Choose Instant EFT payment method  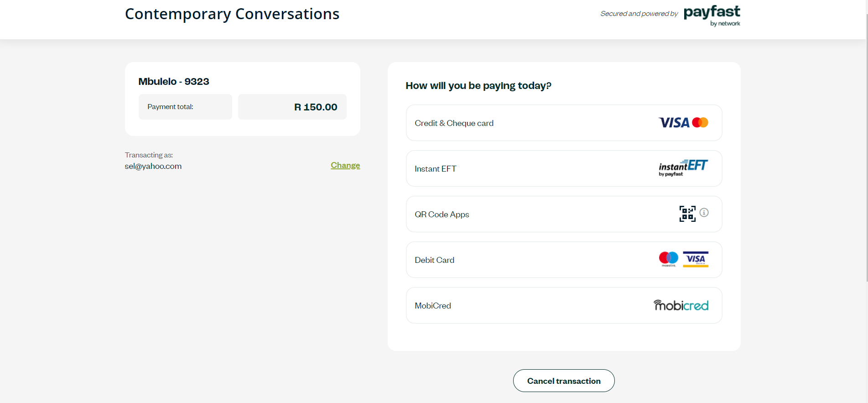tap(436, 169)
